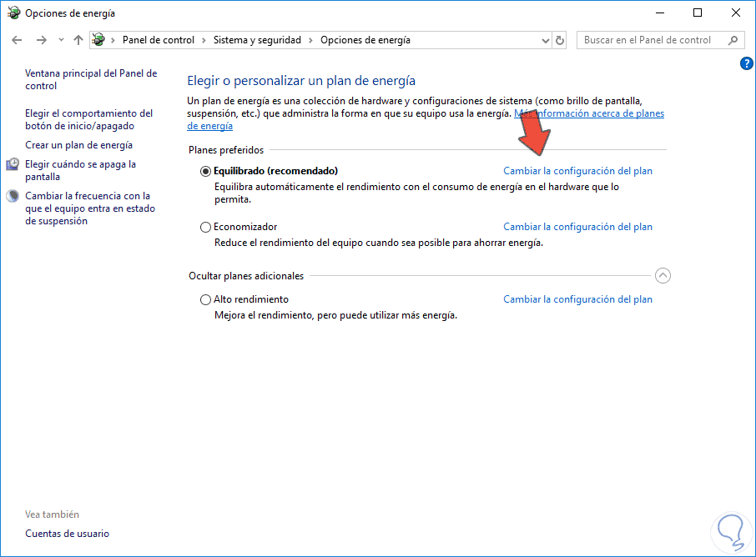The width and height of the screenshot is (756, 557).
Task: Select Opciones de energía breadcrumb item
Action: (365, 40)
